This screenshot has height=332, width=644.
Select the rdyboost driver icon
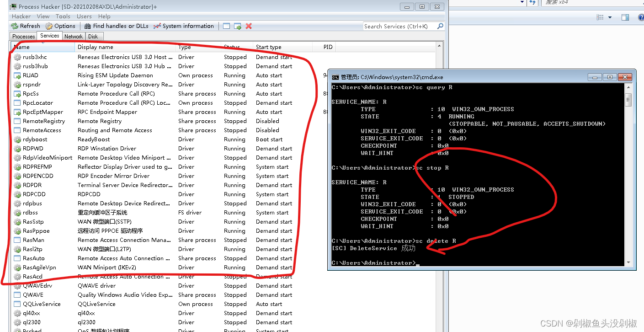(17, 139)
